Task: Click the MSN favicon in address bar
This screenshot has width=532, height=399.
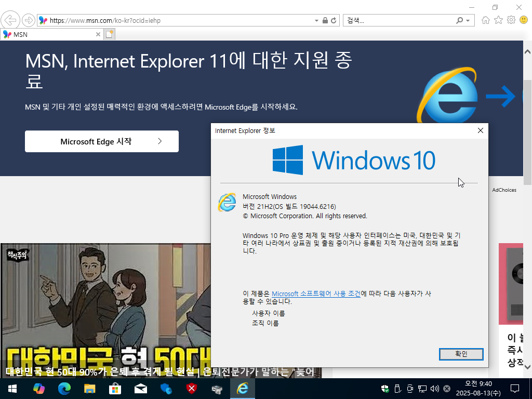Action: click(x=43, y=20)
